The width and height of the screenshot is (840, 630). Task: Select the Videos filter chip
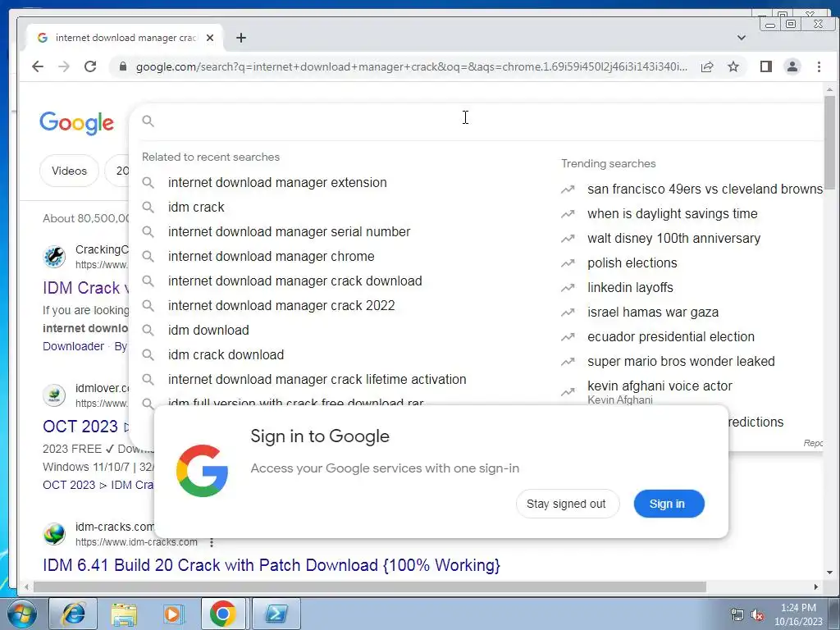click(x=69, y=171)
